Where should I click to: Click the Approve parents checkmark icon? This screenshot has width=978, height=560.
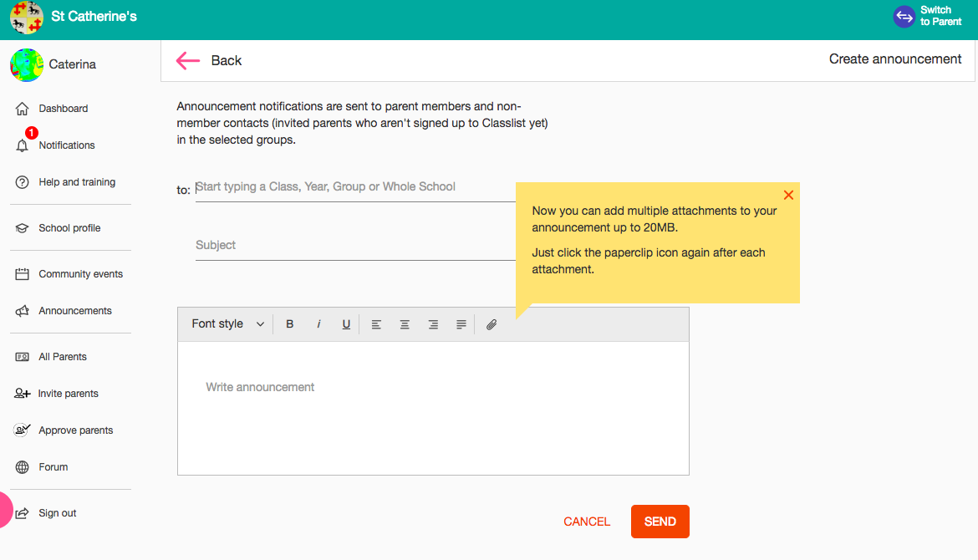pos(22,430)
